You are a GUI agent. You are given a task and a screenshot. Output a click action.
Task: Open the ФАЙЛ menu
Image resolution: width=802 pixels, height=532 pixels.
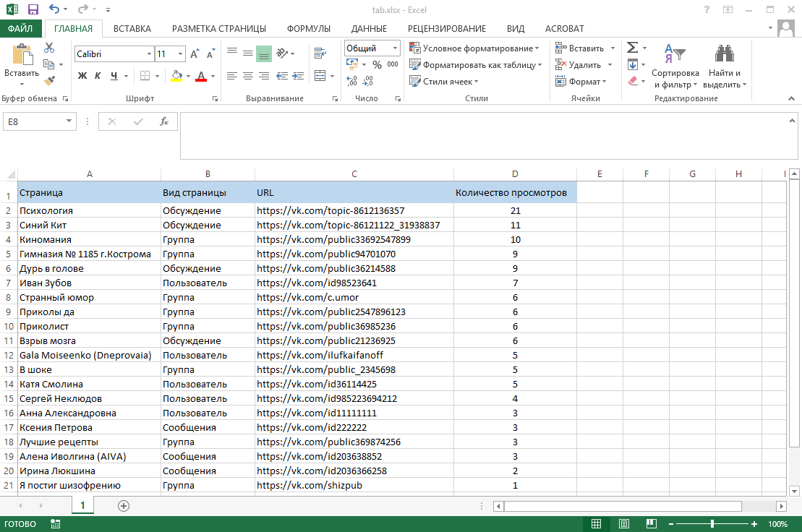point(21,29)
